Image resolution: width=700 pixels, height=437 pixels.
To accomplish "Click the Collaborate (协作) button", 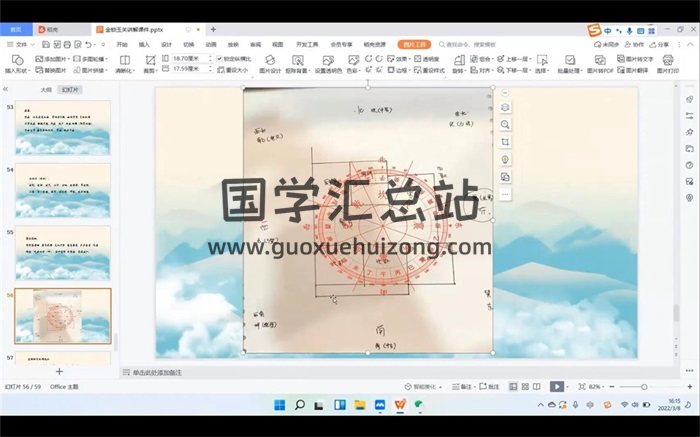I will tap(634, 44).
